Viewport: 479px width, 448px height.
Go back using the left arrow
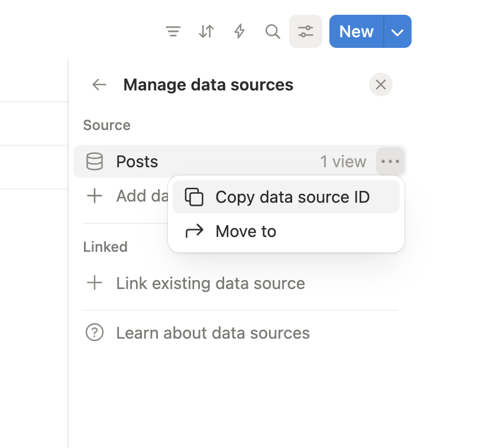pos(99,85)
